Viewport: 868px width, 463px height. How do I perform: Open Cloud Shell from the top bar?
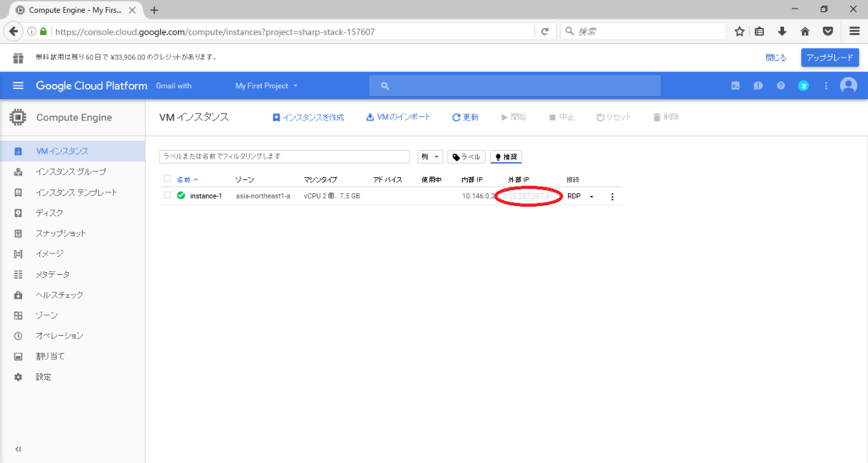735,86
